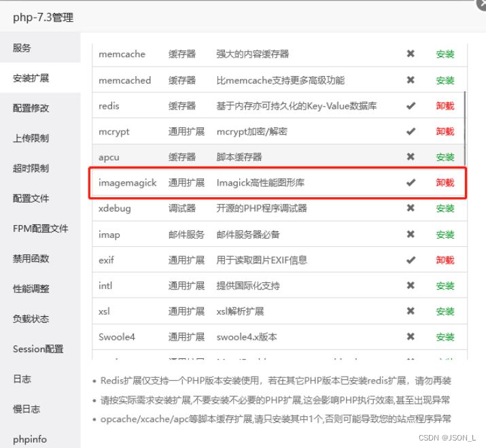Select the memcache extension name
This screenshot has height=448, width=486.
click(122, 54)
